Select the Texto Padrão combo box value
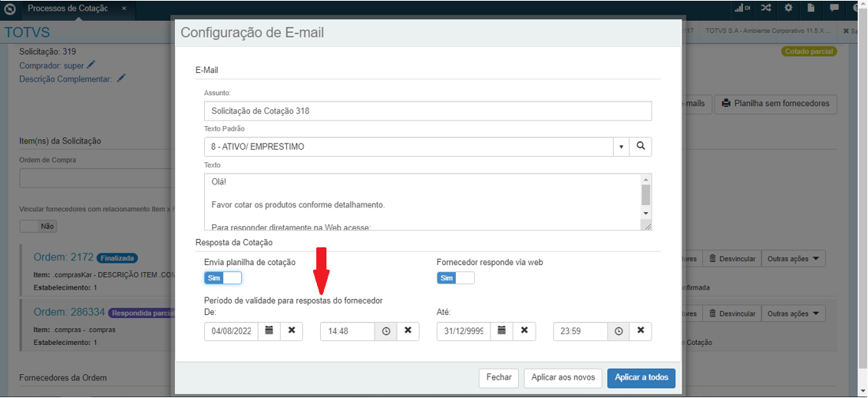This screenshot has height=398, width=868. point(408,146)
